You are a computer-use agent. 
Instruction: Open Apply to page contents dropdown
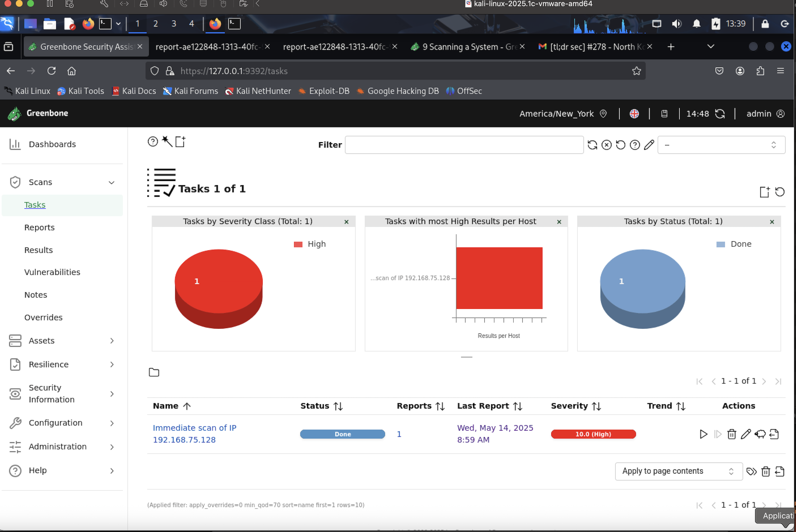tap(678, 471)
